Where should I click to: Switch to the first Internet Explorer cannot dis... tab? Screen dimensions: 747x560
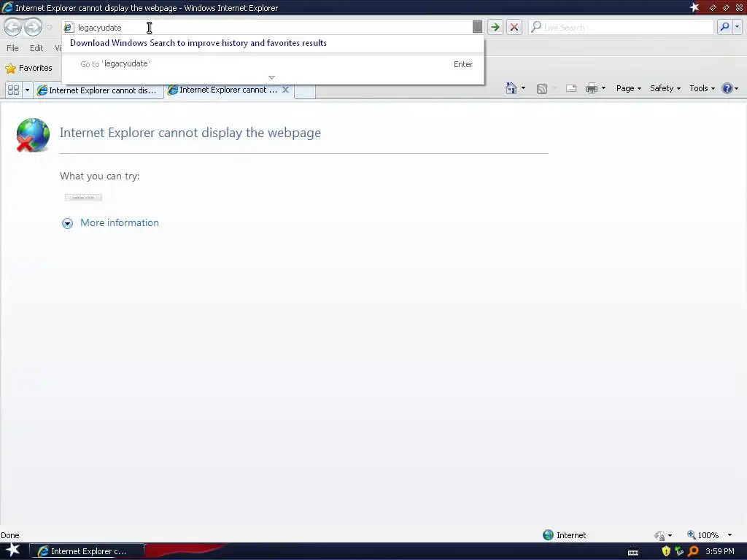click(x=98, y=90)
